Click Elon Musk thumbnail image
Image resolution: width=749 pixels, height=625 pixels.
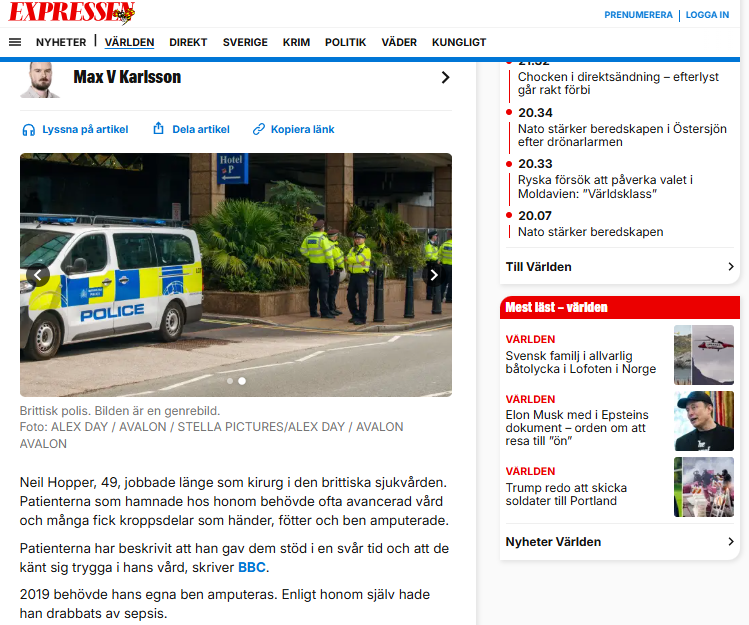pyautogui.click(x=704, y=421)
